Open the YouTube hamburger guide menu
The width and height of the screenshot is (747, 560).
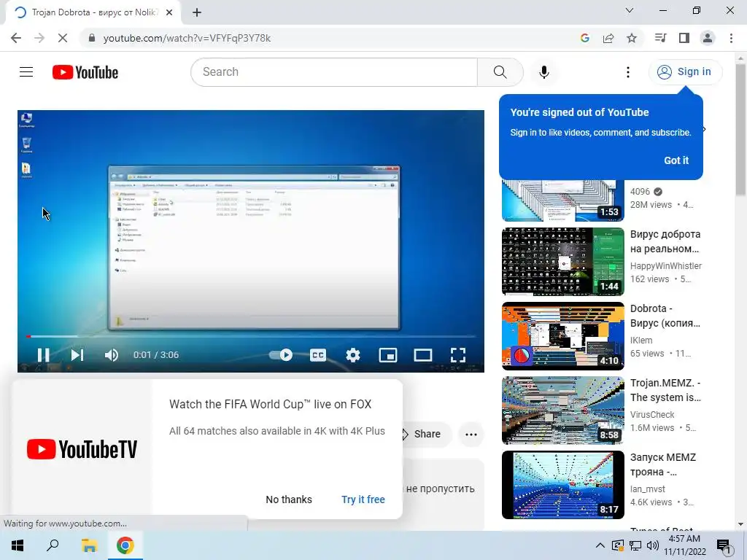click(26, 72)
